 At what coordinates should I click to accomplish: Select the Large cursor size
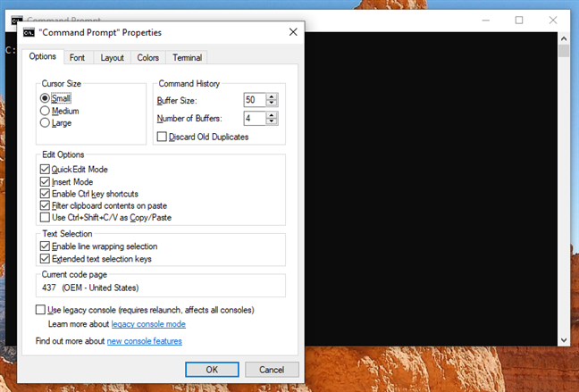pos(45,123)
